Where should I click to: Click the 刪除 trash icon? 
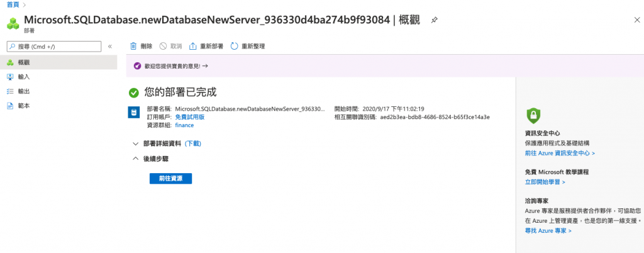click(x=133, y=46)
